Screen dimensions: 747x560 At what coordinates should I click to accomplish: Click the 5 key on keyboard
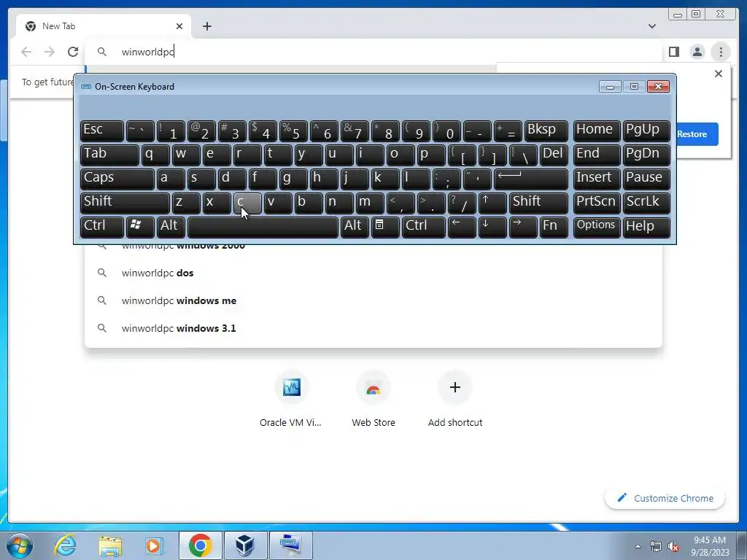pos(293,131)
